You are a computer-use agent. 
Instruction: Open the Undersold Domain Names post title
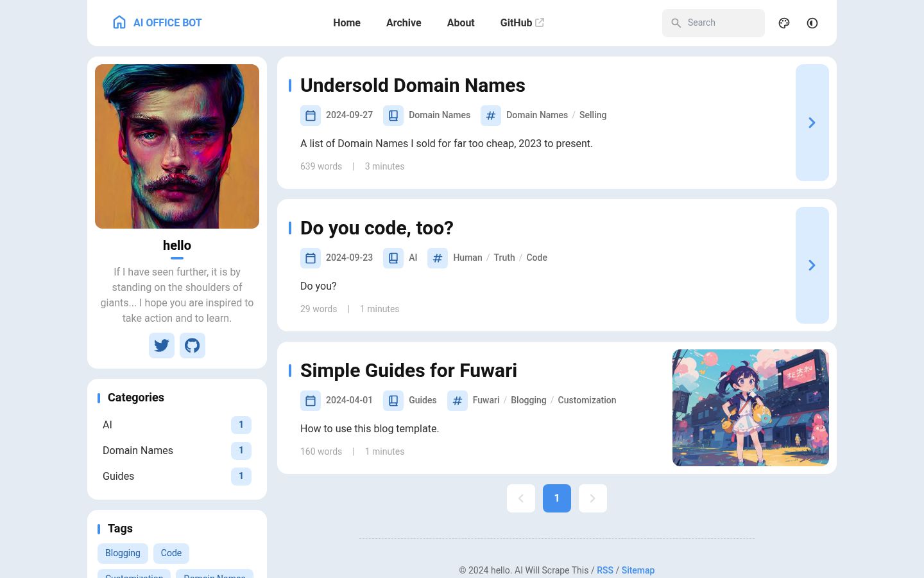pyautogui.click(x=413, y=85)
